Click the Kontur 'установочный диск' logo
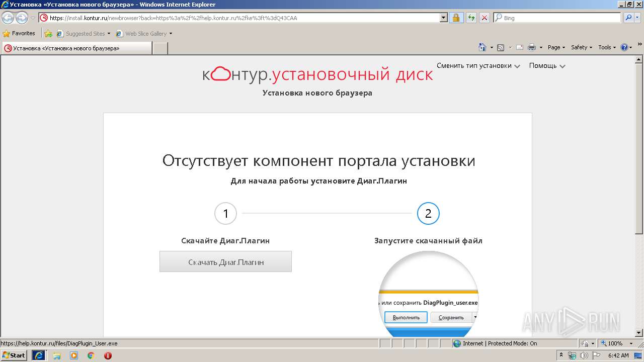 coord(317,74)
